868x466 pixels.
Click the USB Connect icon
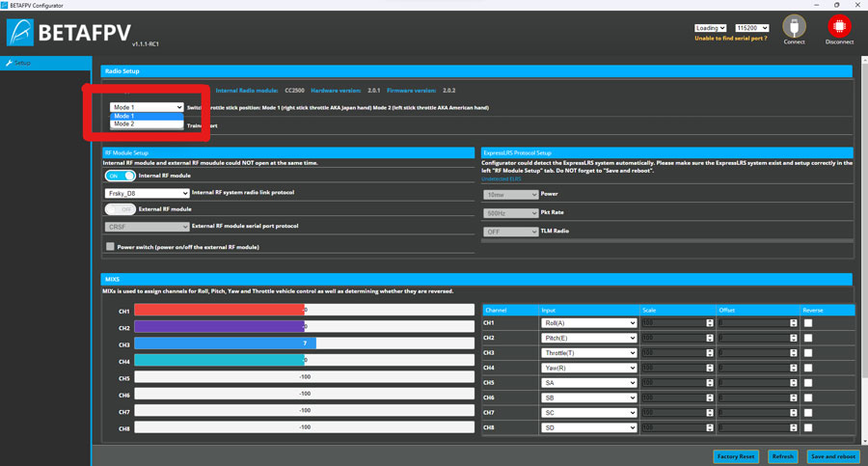click(794, 26)
